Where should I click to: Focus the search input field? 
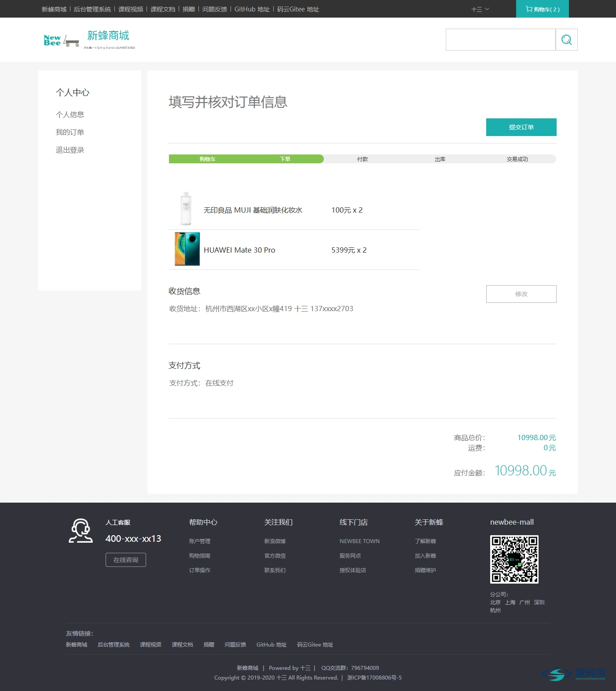[x=501, y=40]
